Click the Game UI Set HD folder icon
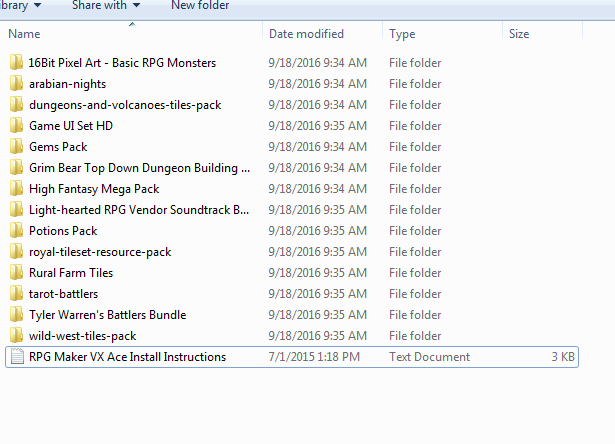 click(16, 126)
